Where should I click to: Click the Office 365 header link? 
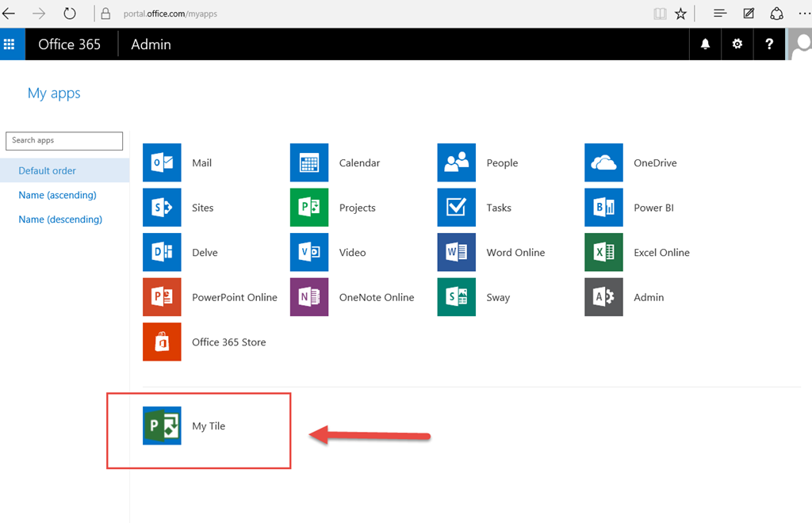pyautogui.click(x=70, y=44)
